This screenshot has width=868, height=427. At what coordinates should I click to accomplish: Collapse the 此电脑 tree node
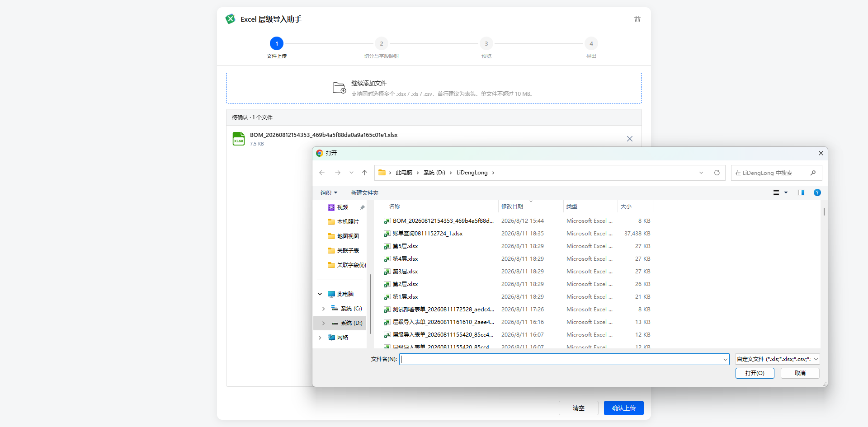pyautogui.click(x=320, y=294)
